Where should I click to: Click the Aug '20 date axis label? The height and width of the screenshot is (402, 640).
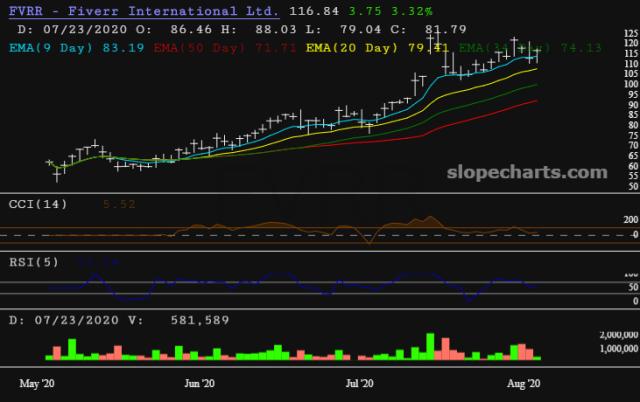pyautogui.click(x=524, y=383)
